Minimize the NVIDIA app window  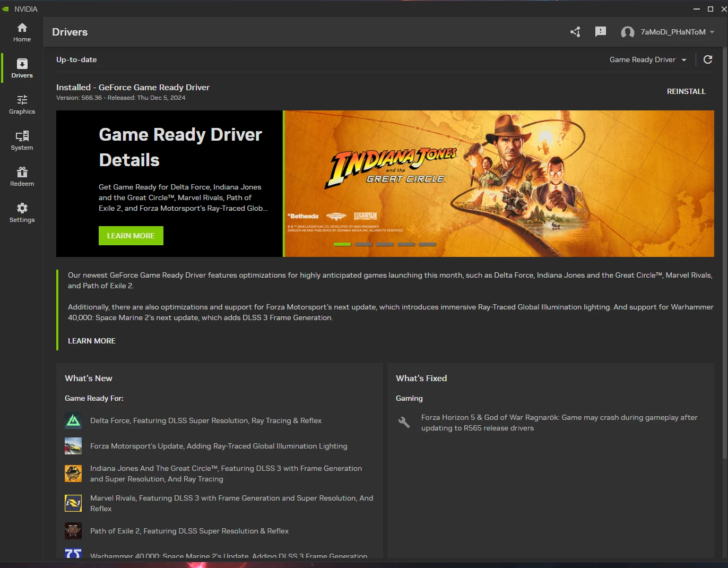point(697,9)
